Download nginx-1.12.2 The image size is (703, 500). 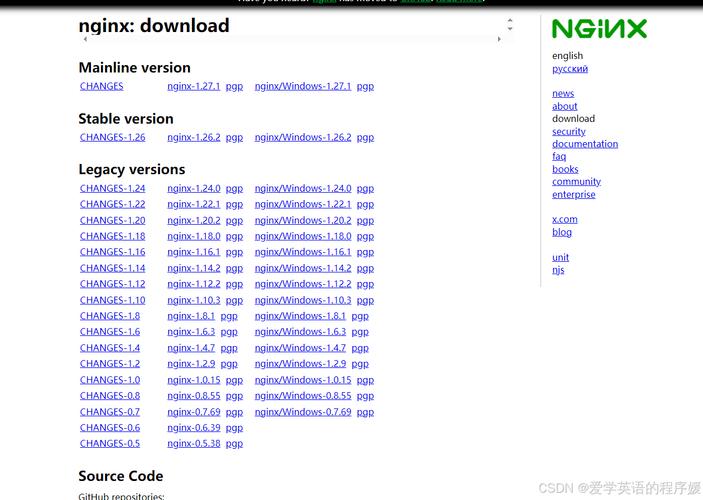pos(194,284)
